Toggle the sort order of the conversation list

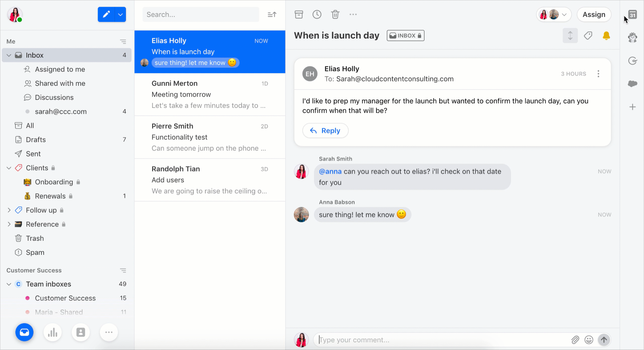click(272, 14)
